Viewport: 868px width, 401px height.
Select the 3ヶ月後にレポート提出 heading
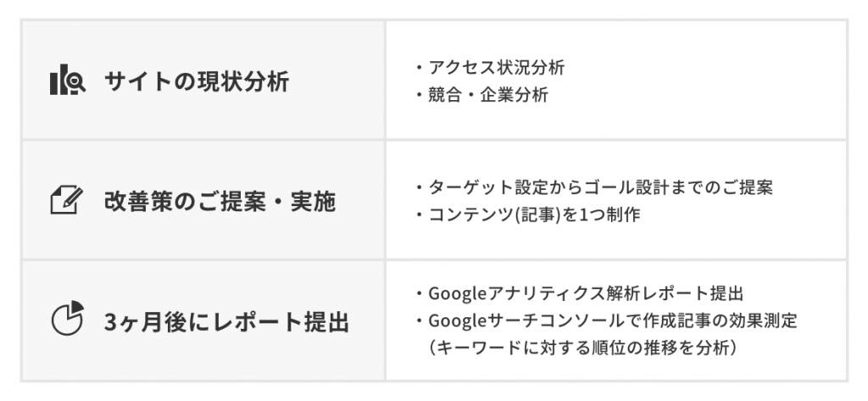(226, 322)
